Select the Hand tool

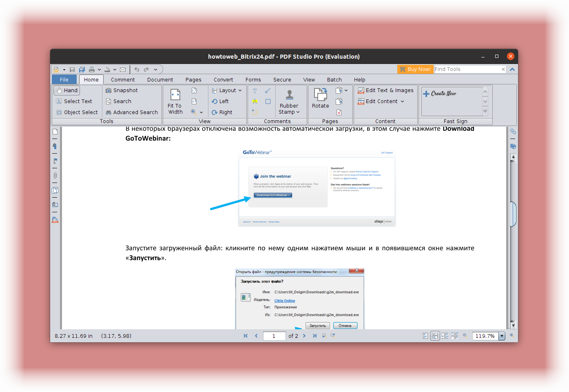67,90
